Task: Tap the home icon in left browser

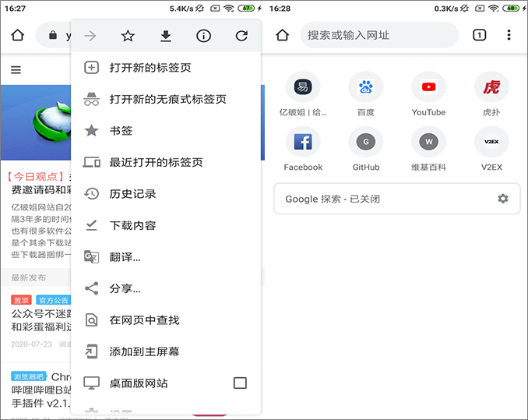Action: point(17,35)
